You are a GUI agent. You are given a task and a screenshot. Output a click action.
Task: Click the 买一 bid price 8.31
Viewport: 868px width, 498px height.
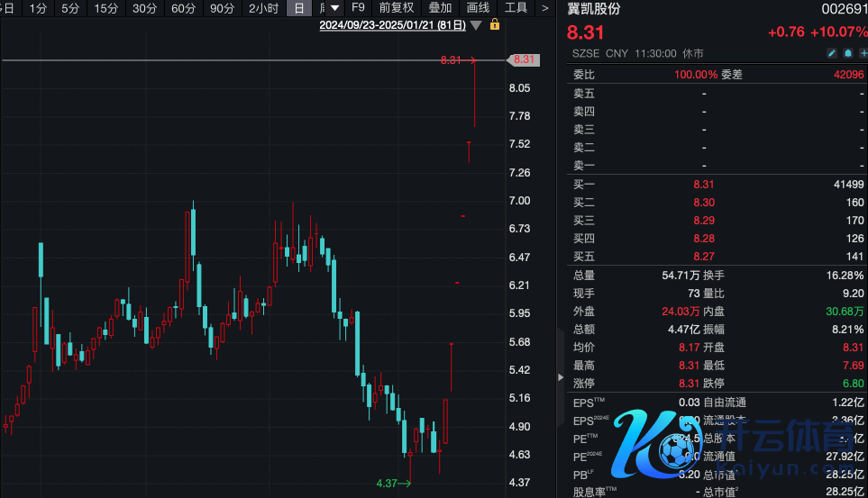[703, 185]
